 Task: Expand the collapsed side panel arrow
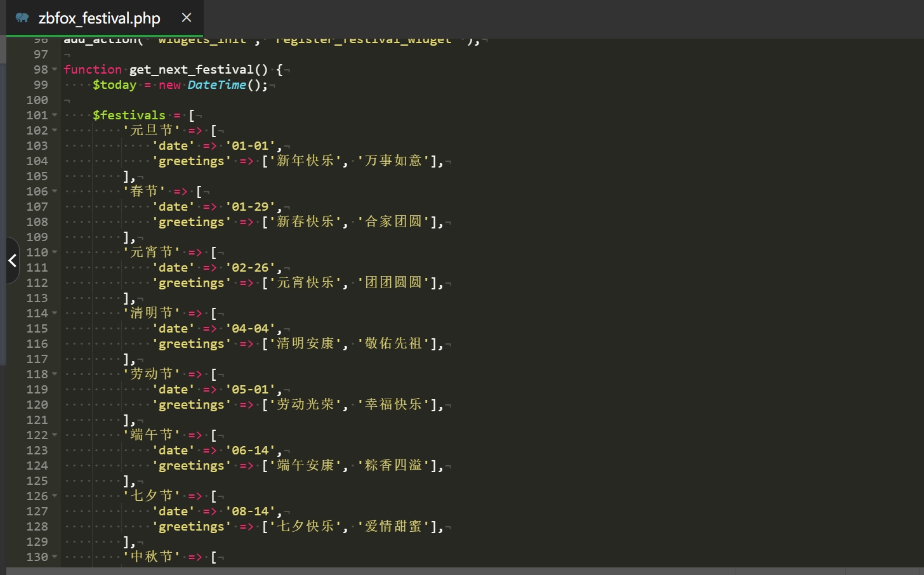(x=12, y=260)
